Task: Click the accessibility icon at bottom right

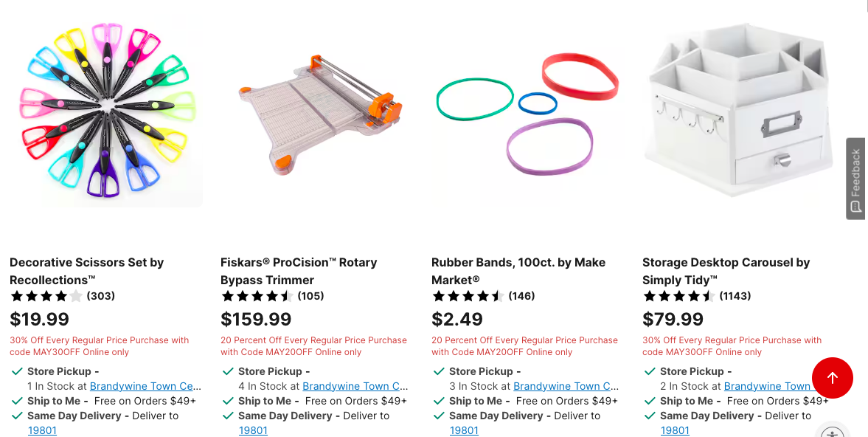Action: click(x=832, y=433)
